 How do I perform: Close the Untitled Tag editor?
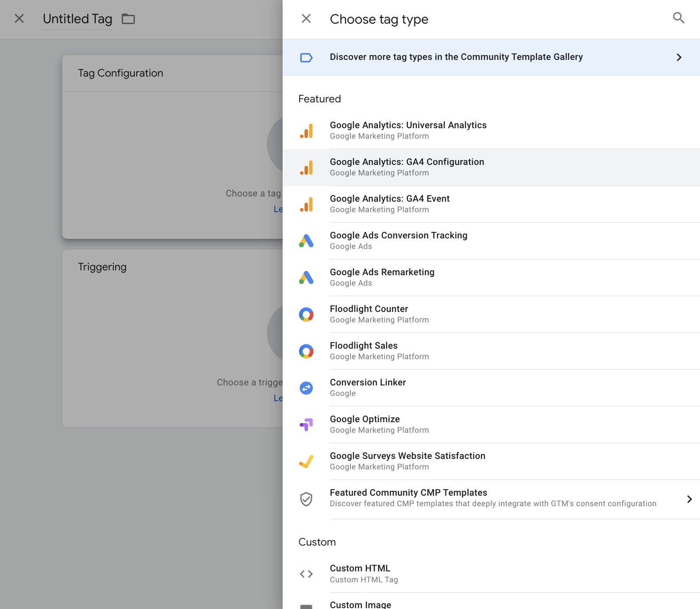click(x=19, y=18)
